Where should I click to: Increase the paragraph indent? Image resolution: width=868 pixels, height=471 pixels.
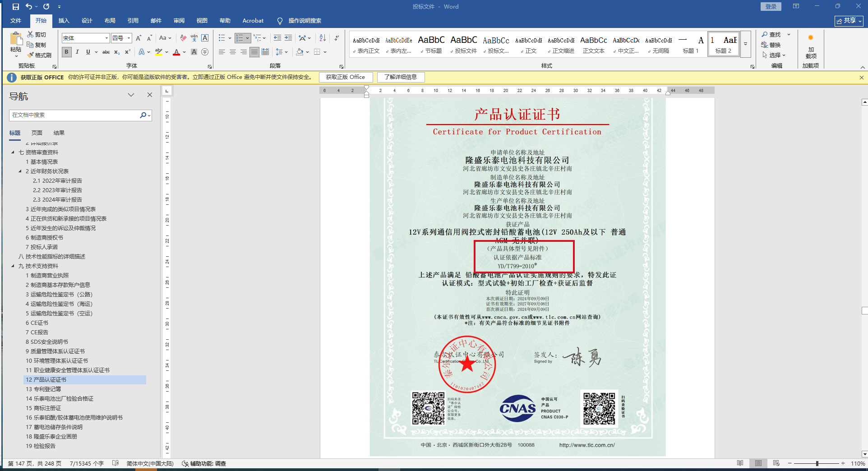pos(288,38)
